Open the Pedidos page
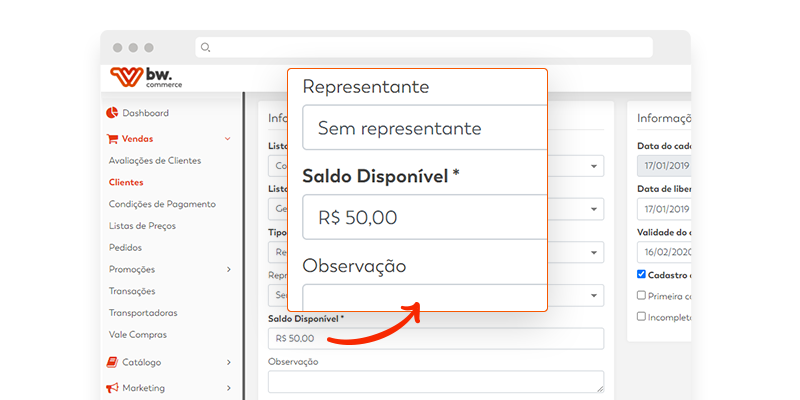The image size is (800, 400). point(125,247)
